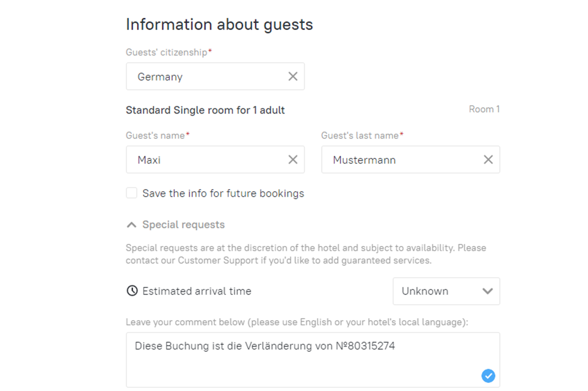Click the Room 1 label

click(484, 109)
